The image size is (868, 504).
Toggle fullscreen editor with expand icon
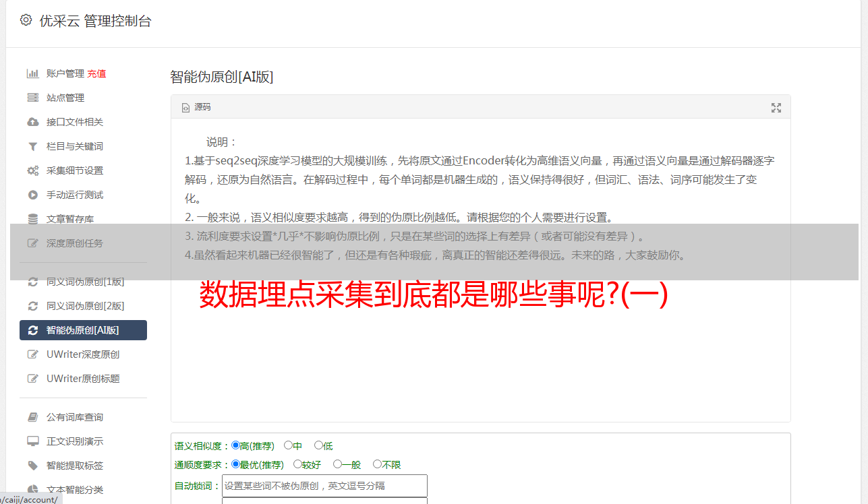click(776, 108)
